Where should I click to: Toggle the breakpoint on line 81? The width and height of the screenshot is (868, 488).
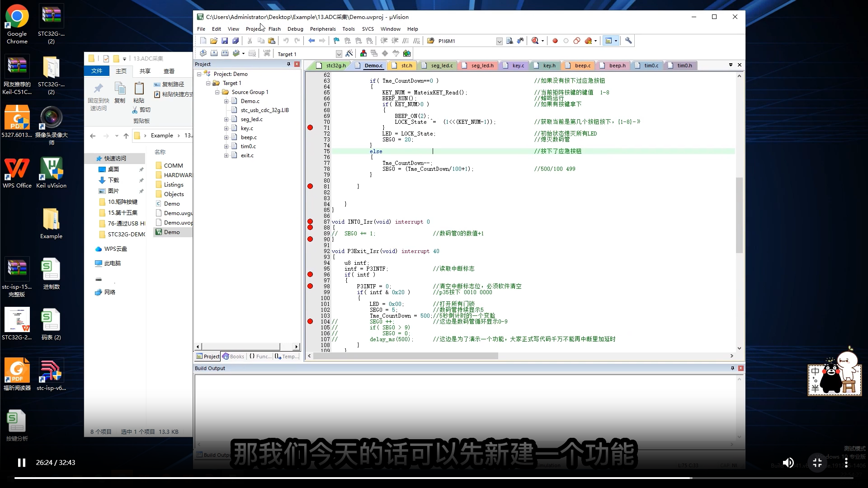(310, 187)
